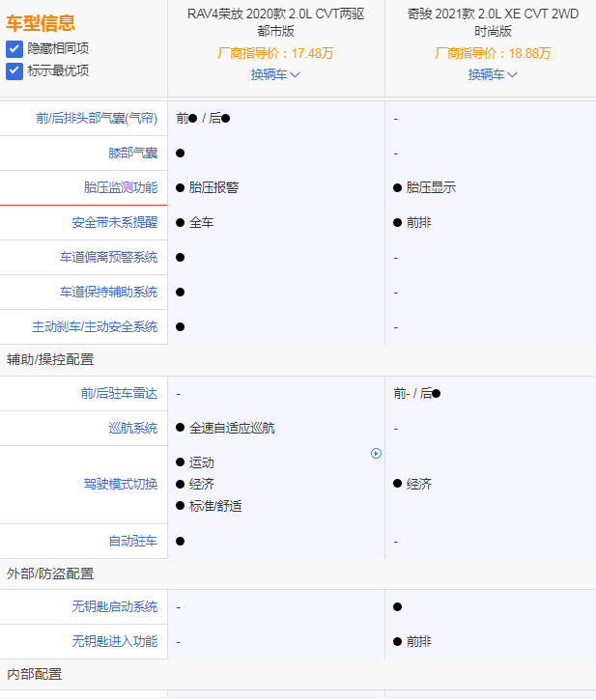
Task: Open the 自动驻车 parameter link
Action: 133,542
